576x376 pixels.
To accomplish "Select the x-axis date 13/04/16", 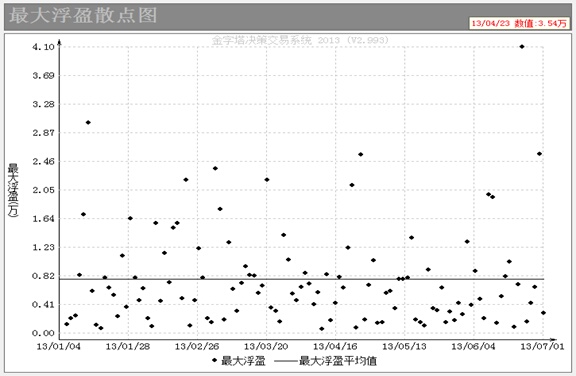I will [x=335, y=346].
